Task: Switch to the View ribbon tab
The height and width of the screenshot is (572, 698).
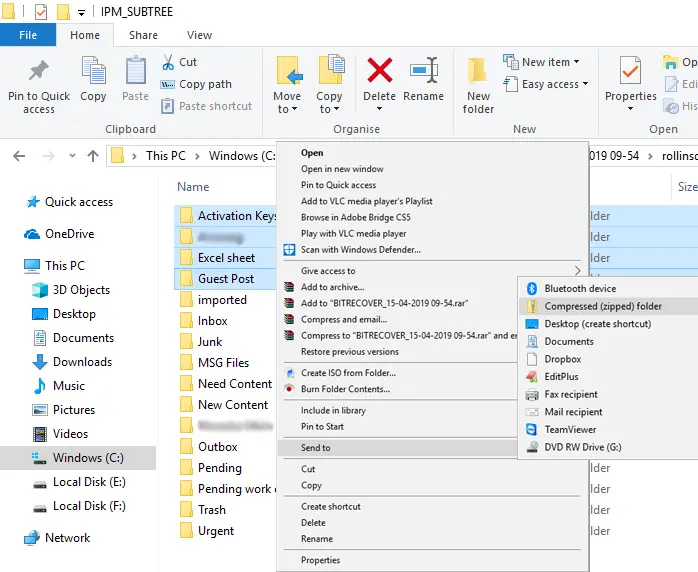Action: (199, 35)
